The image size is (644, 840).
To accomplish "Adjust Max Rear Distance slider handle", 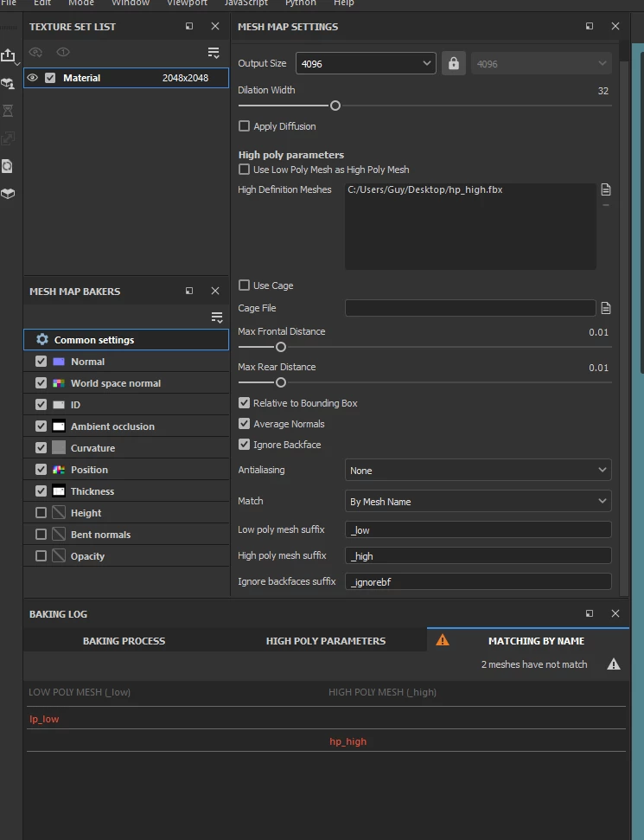I will tap(281, 382).
